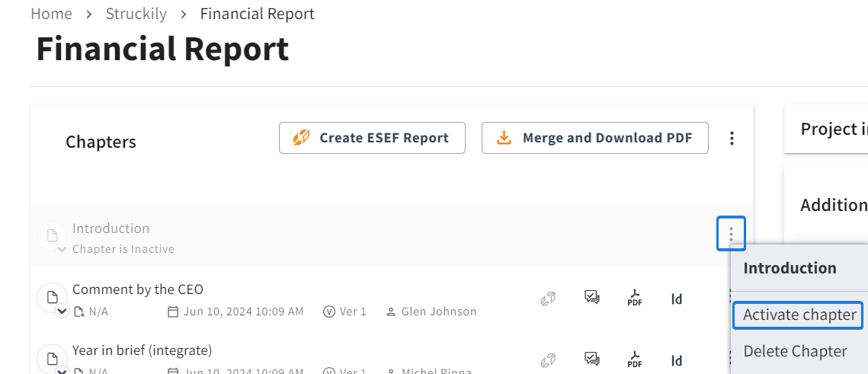Go to Home breadcrumb link

(x=52, y=14)
